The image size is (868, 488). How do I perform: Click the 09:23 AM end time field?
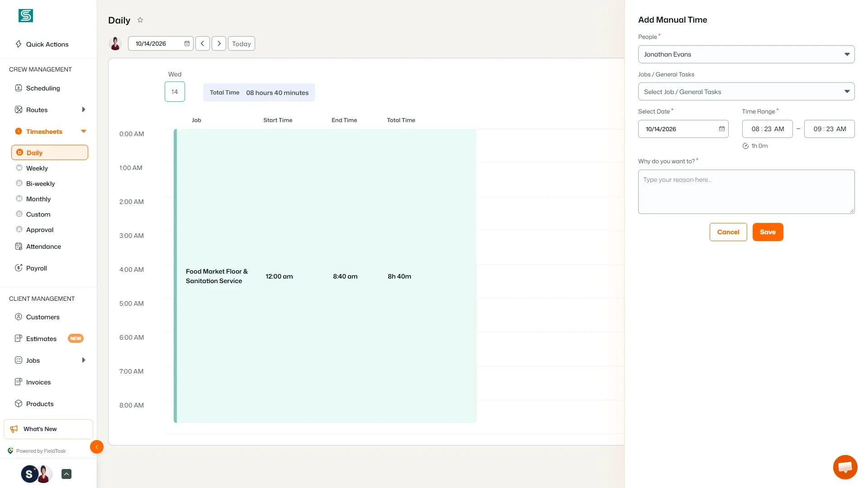830,129
